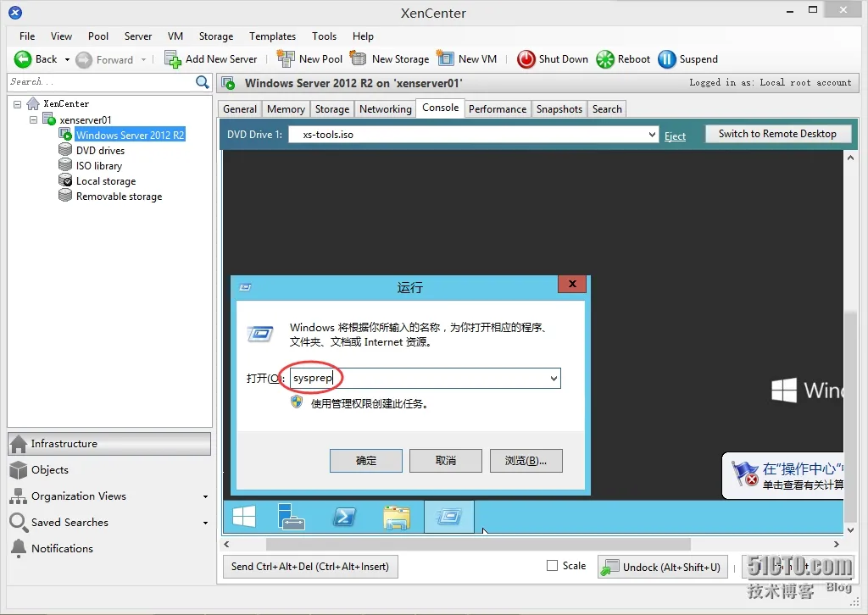The width and height of the screenshot is (868, 615).
Task: Collapse the xenserver01 tree node
Action: point(34,119)
